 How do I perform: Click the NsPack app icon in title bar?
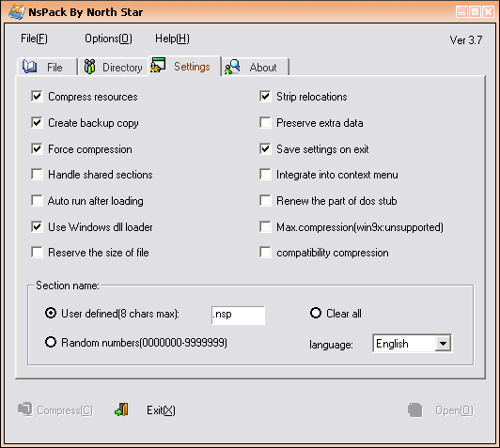click(x=17, y=12)
